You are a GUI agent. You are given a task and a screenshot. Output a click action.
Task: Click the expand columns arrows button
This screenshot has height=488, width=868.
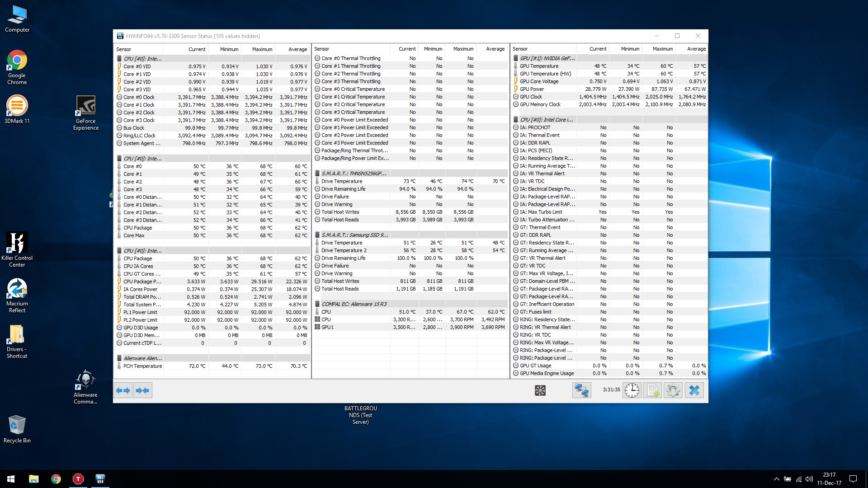pos(123,390)
